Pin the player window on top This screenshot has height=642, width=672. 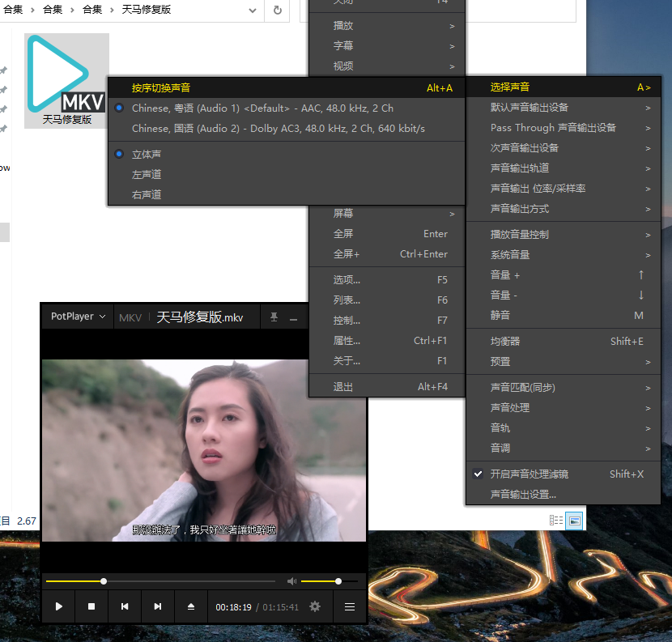pyautogui.click(x=274, y=317)
